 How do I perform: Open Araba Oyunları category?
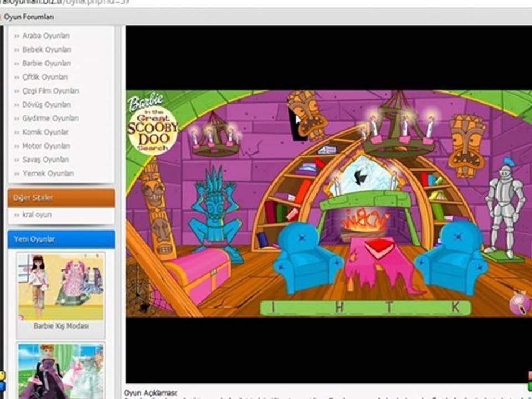46,35
